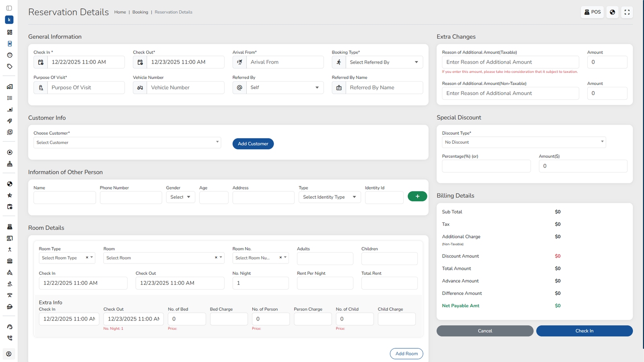This screenshot has height=362, width=644.
Task: Click the POS button in header
Action: pyautogui.click(x=592, y=12)
